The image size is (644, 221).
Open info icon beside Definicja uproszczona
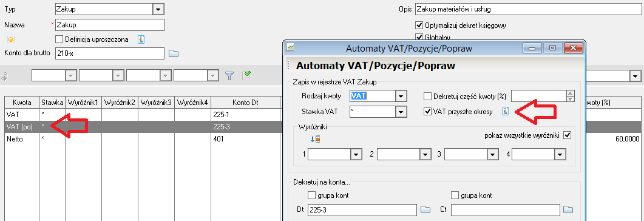click(141, 40)
